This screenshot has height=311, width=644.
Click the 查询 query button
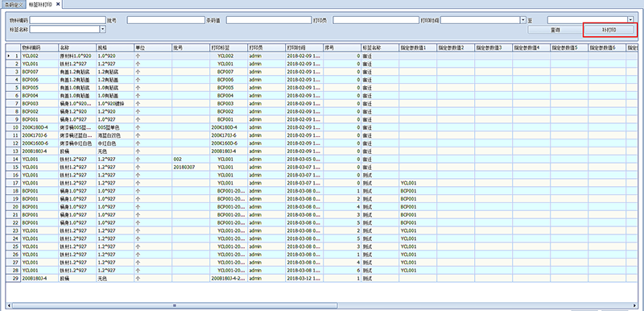[x=555, y=30]
